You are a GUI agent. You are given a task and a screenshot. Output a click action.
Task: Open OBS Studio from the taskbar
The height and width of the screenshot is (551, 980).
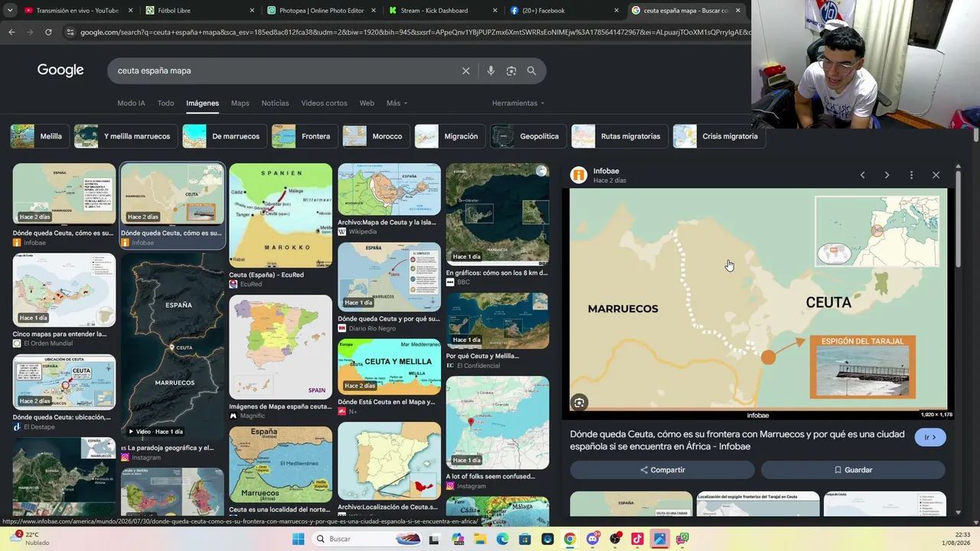tap(615, 539)
